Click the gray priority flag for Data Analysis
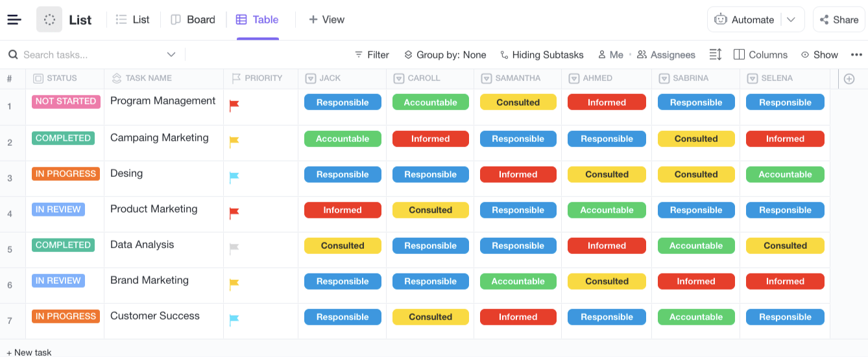Viewport: 868px width, 357px height. point(234,248)
